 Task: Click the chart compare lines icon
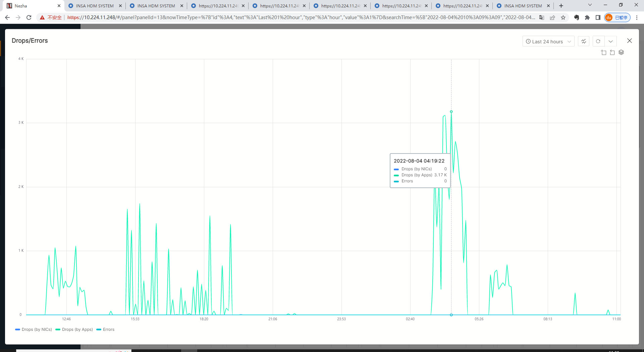point(584,41)
